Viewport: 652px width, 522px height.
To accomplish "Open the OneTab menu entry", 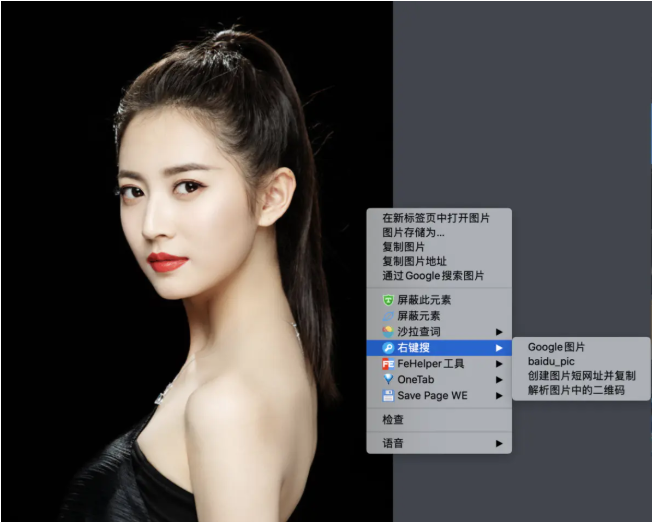I will (439, 379).
